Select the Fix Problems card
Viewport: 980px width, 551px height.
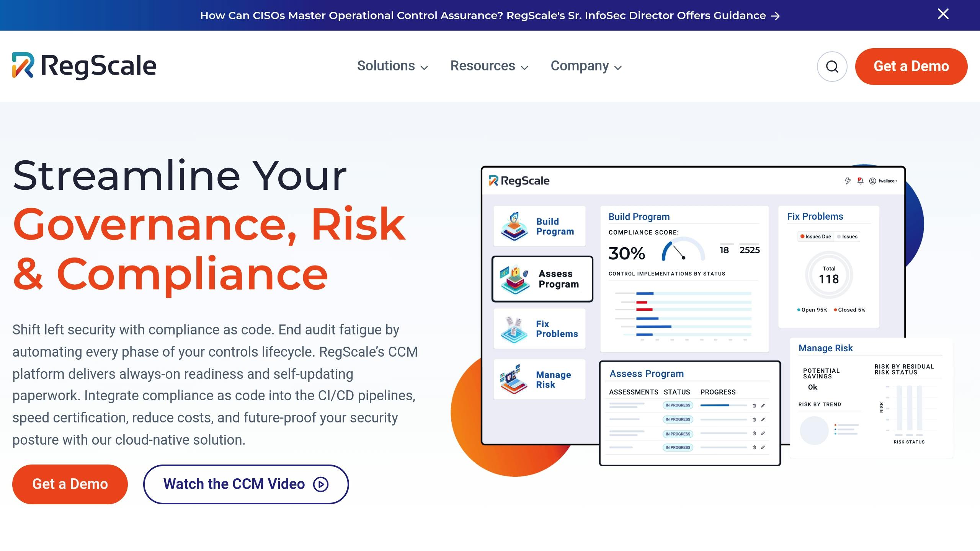(539, 329)
